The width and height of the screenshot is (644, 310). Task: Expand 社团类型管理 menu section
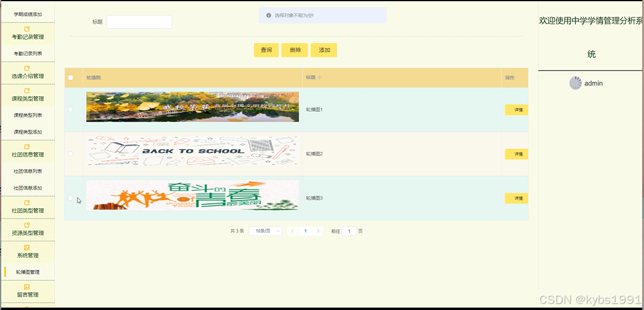coord(28,207)
